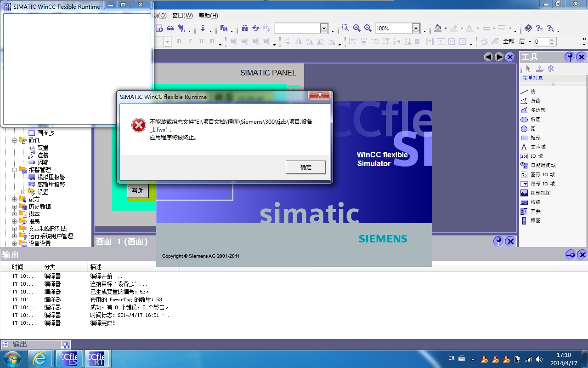Select 画面_5 in the project tree

(45, 133)
